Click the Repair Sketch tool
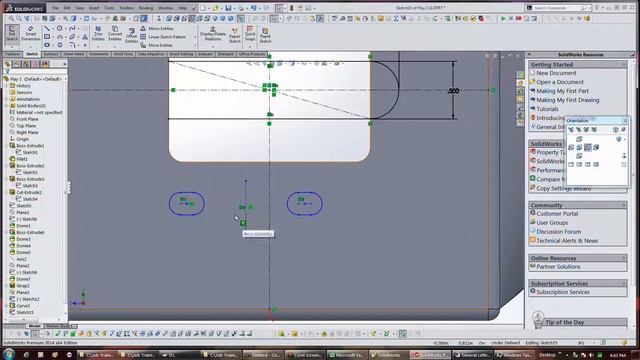 pyautogui.click(x=235, y=35)
